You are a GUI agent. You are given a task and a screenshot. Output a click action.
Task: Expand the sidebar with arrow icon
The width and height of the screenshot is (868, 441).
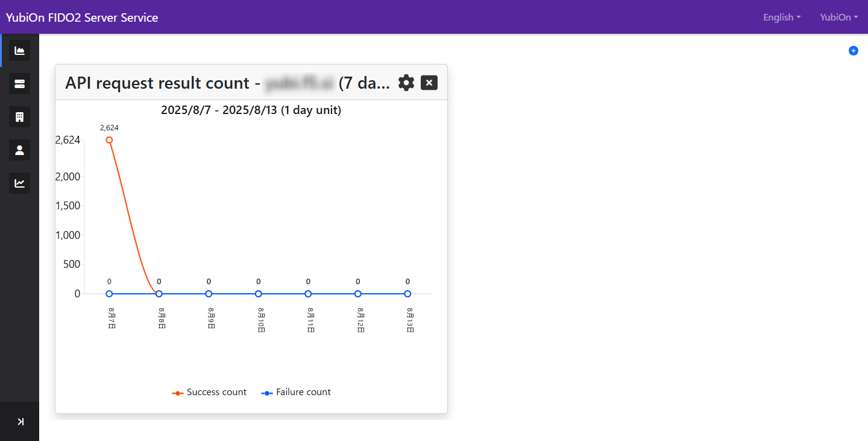coord(20,422)
